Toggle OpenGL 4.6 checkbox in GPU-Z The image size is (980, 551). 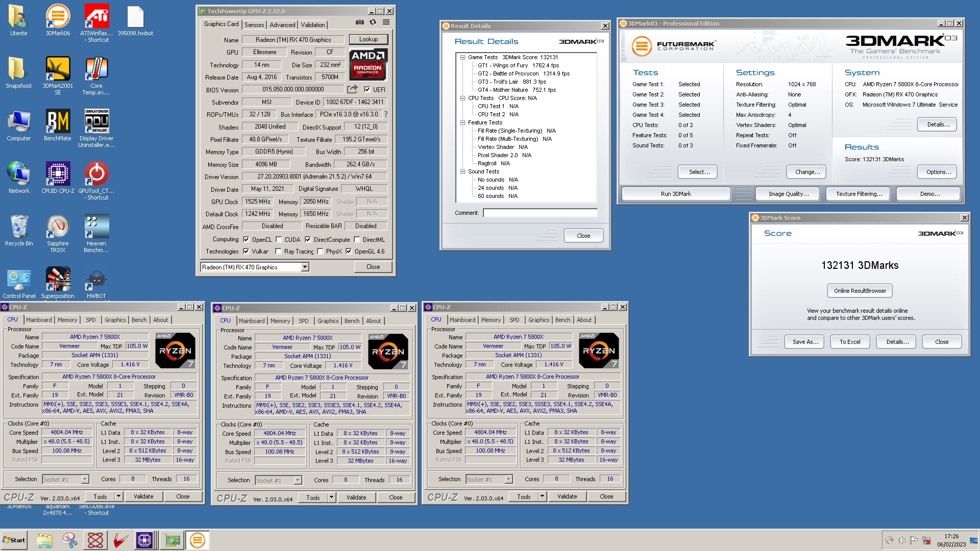click(x=349, y=251)
